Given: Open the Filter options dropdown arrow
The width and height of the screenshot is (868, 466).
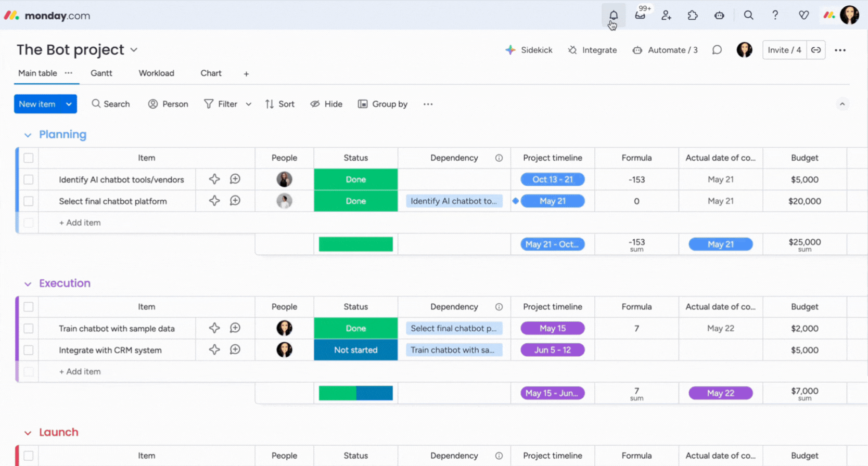Looking at the screenshot, I should (x=249, y=104).
